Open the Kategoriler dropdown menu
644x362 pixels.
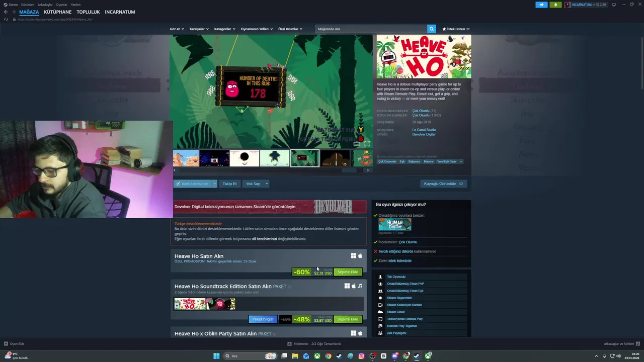224,29
